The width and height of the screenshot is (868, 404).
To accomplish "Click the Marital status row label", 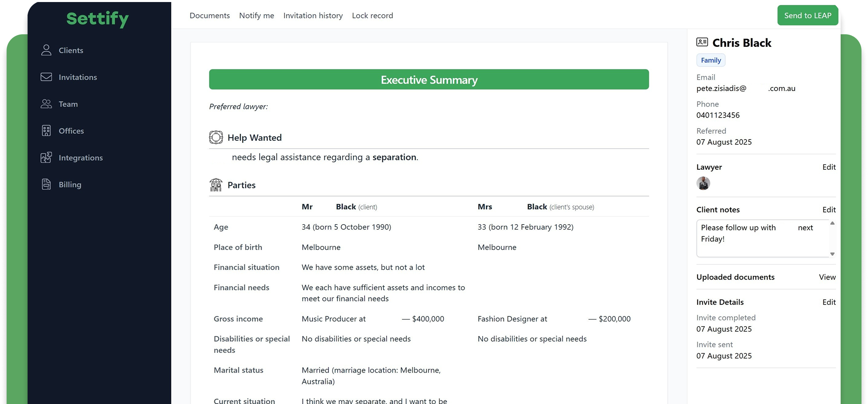I will (238, 370).
